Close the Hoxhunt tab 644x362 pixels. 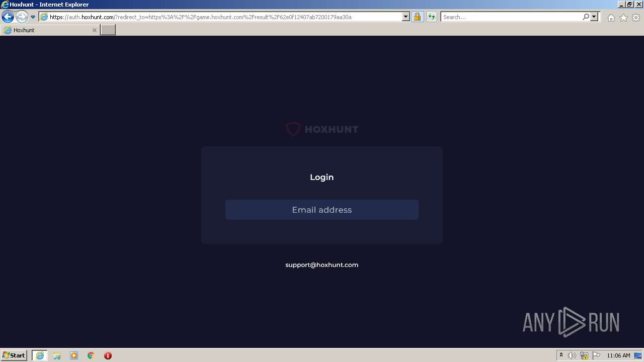pyautogui.click(x=94, y=30)
